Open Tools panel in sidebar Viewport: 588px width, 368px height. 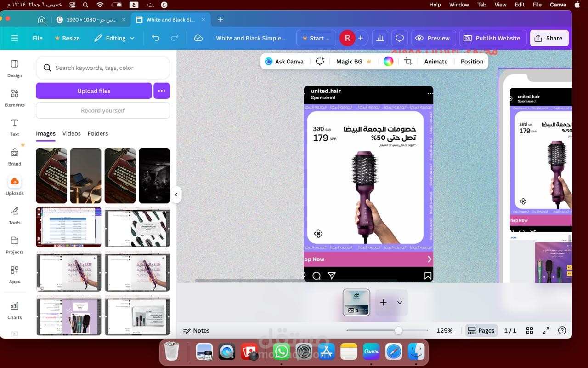15,215
